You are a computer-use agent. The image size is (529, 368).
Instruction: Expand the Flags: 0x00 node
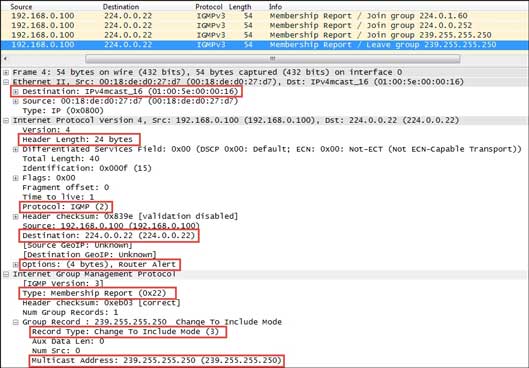(x=16, y=178)
